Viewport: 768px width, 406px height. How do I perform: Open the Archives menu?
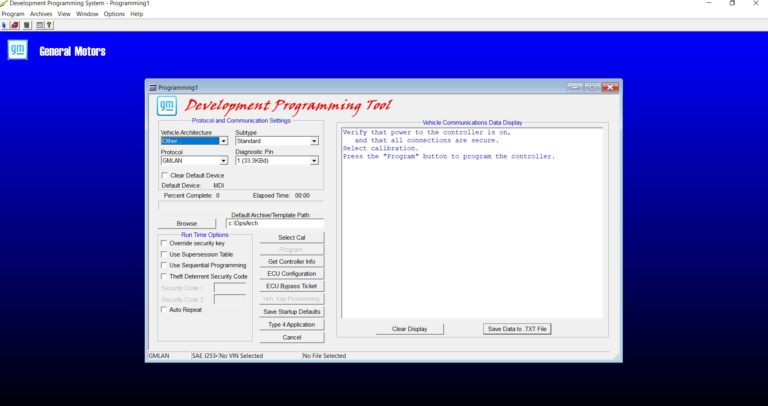point(41,14)
